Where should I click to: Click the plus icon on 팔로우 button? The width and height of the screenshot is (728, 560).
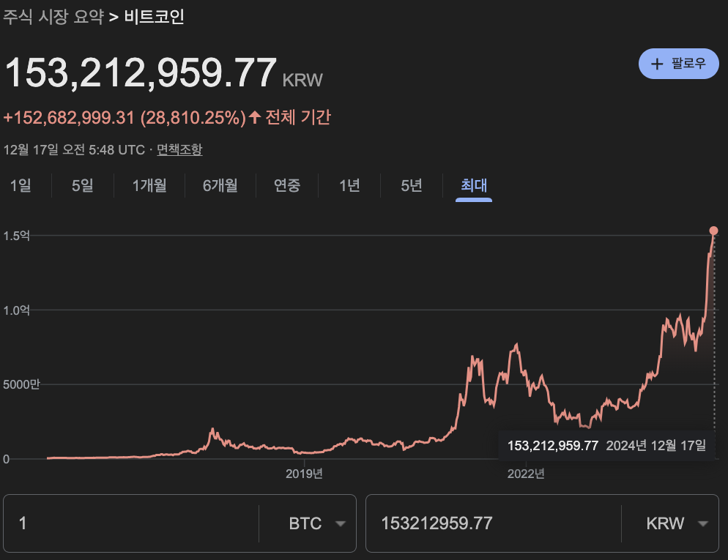(x=657, y=64)
